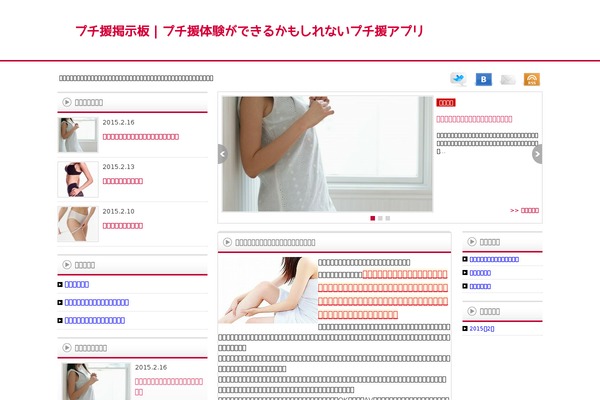Open the first blue link in left sidebar list
600x400 pixels.
[x=77, y=284]
